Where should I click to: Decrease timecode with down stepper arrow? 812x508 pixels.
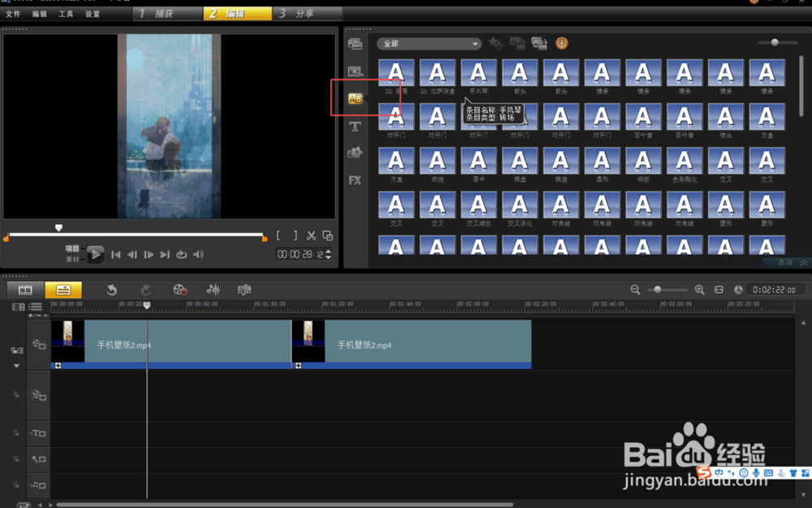328,257
